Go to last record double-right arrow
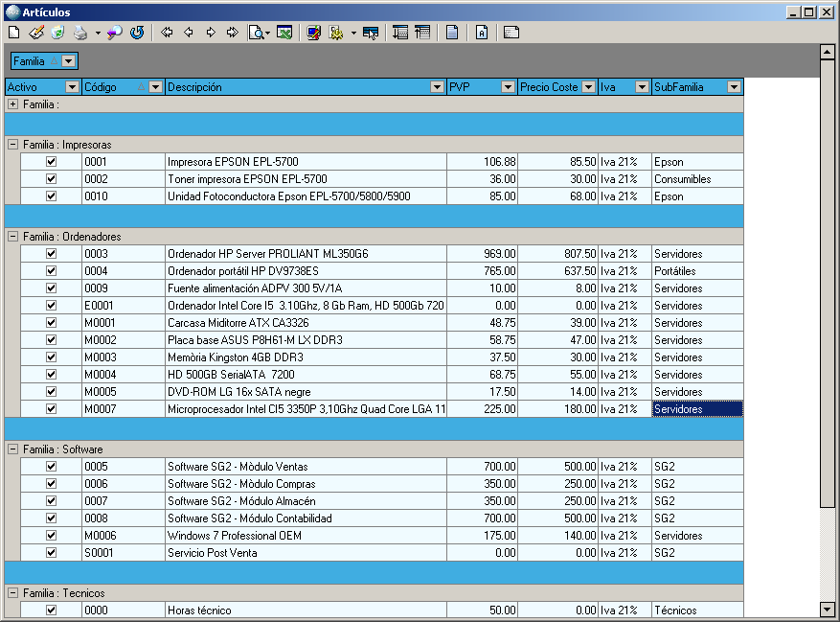Viewport: 840px width, 622px height. click(x=233, y=33)
